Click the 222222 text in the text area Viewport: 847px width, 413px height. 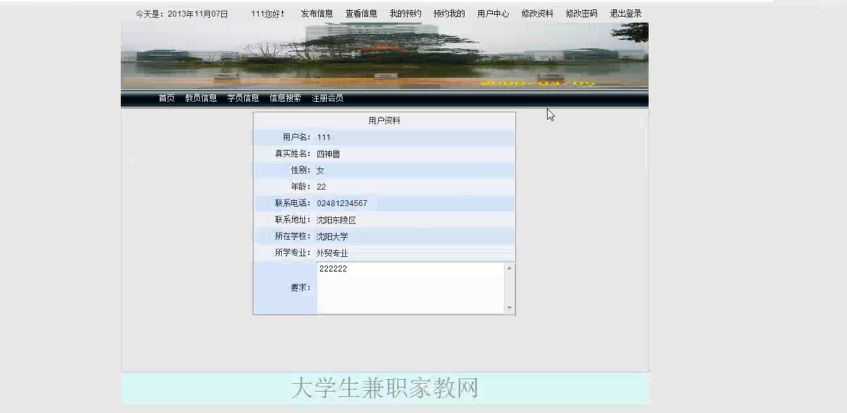point(333,269)
